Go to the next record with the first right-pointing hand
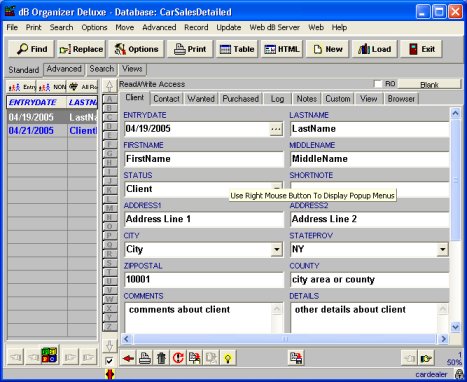 click(x=70, y=357)
